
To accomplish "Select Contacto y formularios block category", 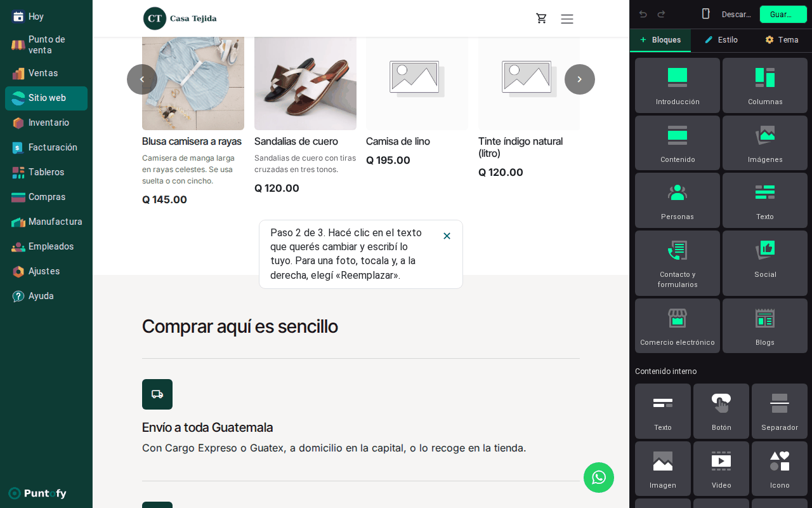I will coord(678,263).
